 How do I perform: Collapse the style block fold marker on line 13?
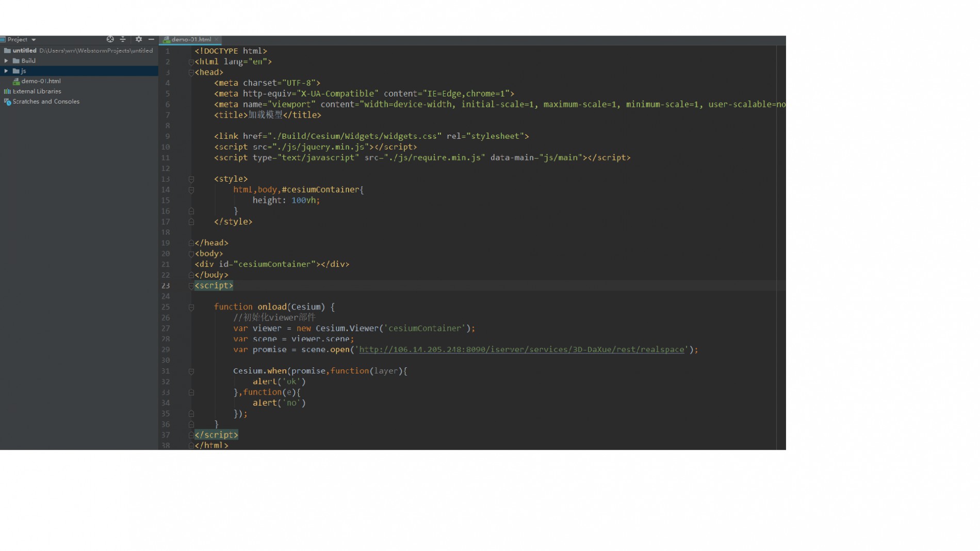tap(191, 179)
